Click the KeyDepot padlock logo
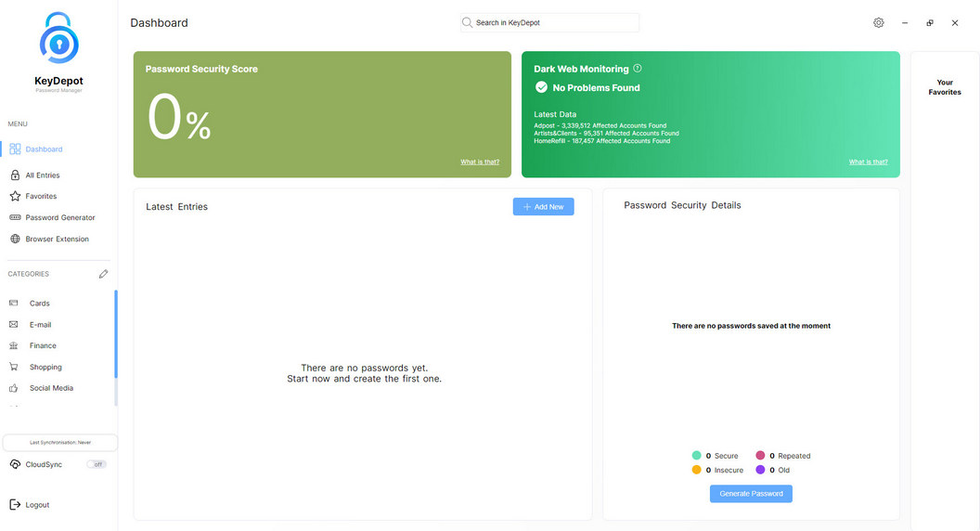 [58, 38]
